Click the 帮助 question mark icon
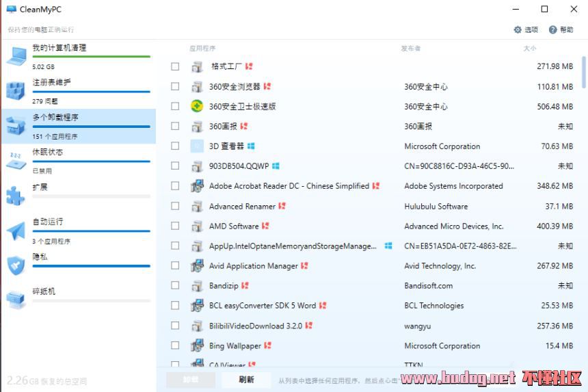 pos(552,29)
